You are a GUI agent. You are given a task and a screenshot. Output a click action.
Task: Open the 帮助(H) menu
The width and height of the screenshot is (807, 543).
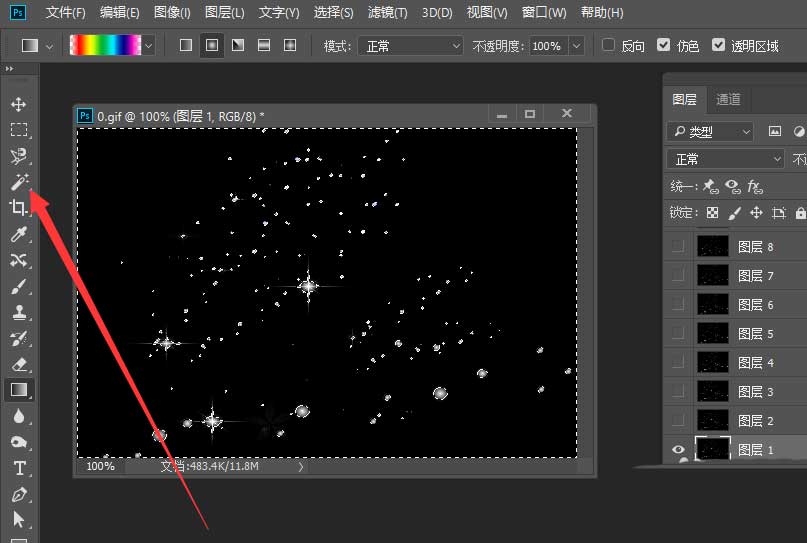(x=602, y=12)
